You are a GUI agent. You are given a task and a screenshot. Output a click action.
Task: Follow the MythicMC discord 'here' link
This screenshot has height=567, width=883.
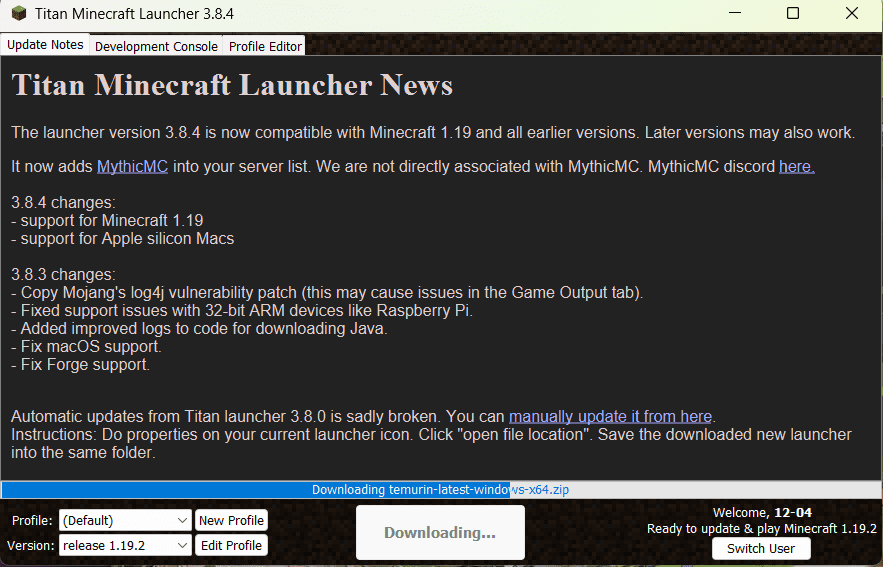pos(796,167)
